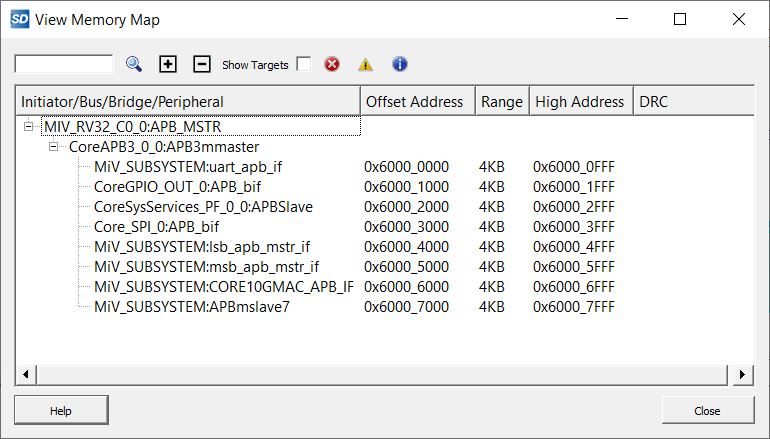Image resolution: width=770 pixels, height=439 pixels.
Task: Expand all rows with plus icon
Action: (x=168, y=64)
